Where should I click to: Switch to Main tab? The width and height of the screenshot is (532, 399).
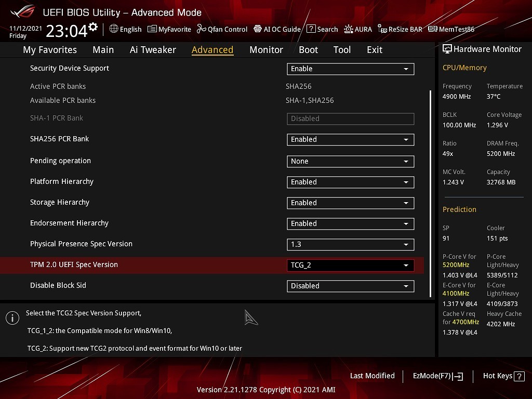(x=103, y=50)
